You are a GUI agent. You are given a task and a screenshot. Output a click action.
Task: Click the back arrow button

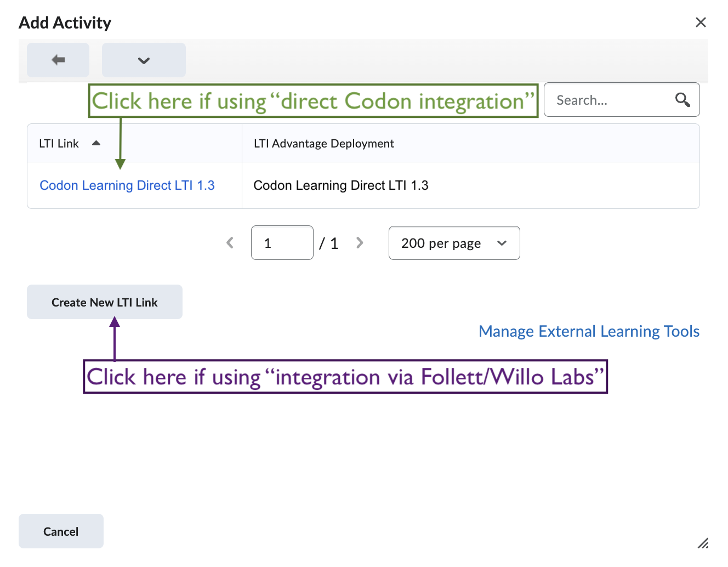[58, 60]
